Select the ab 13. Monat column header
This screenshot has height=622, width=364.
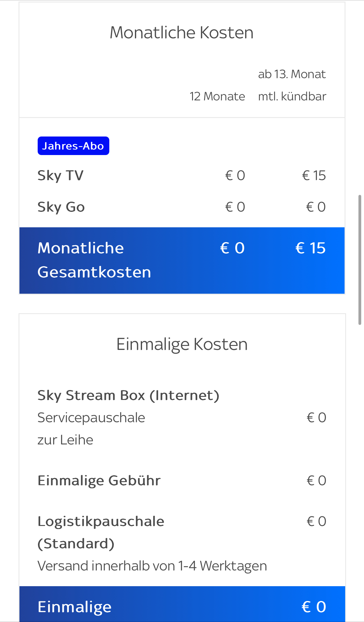click(x=292, y=74)
